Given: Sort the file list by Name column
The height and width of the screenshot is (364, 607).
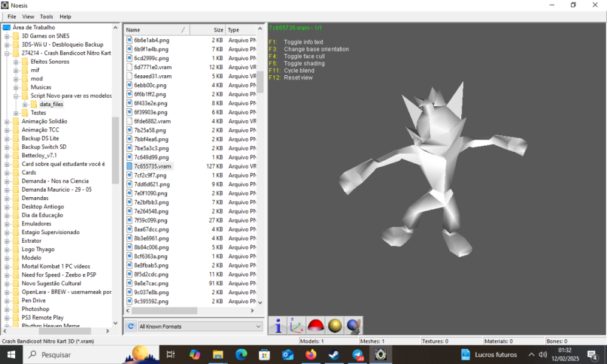Looking at the screenshot, I should tap(156, 30).
